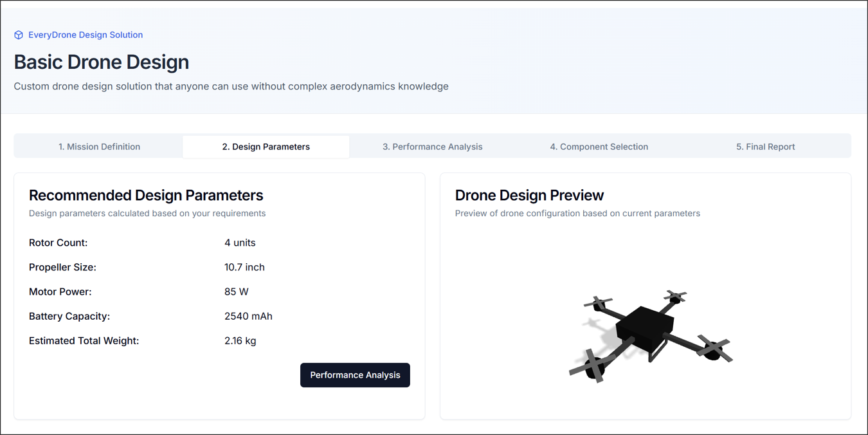The width and height of the screenshot is (868, 435).
Task: Click the Basic Drone Design heading
Action: [x=101, y=62]
